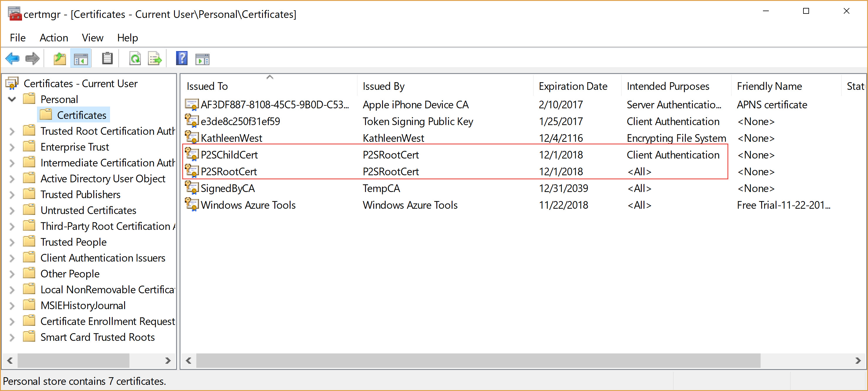This screenshot has height=391, width=868.
Task: Expand Certificate Enrollment Requests node
Action: [12, 321]
